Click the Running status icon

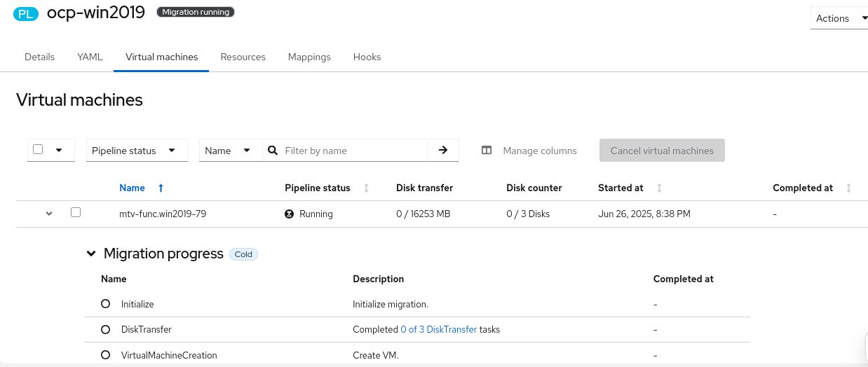click(289, 214)
